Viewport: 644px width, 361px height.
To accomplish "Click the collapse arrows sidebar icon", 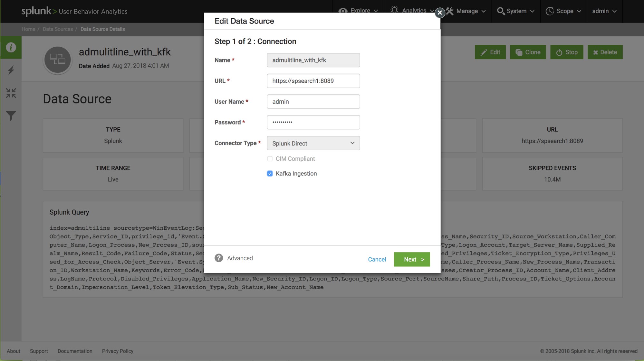I will point(11,93).
